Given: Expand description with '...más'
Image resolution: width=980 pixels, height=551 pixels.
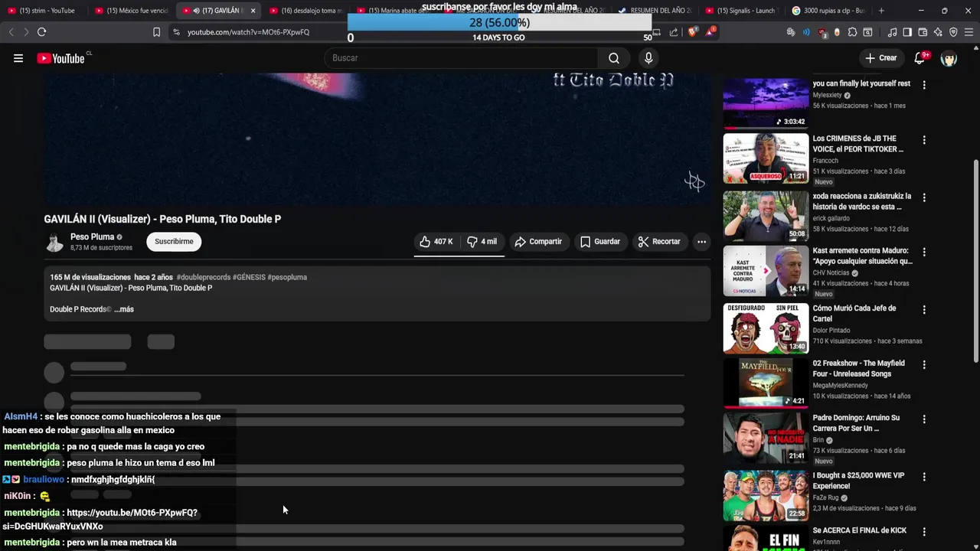Looking at the screenshot, I should (x=124, y=309).
